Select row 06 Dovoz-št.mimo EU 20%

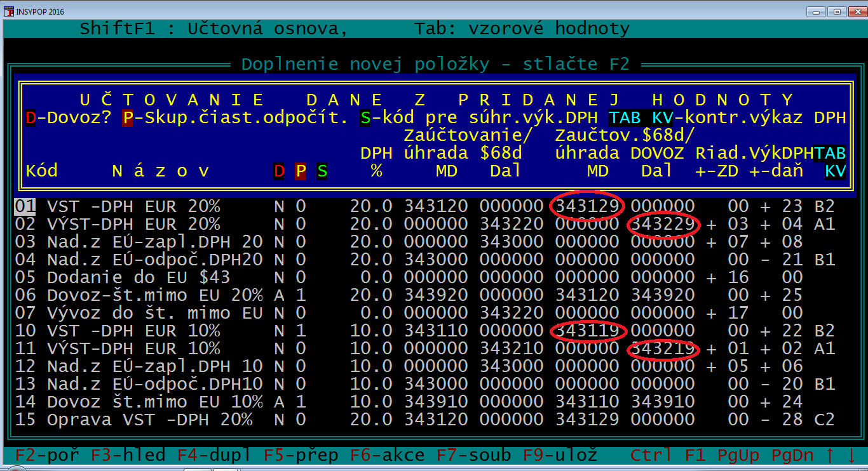click(x=424, y=295)
